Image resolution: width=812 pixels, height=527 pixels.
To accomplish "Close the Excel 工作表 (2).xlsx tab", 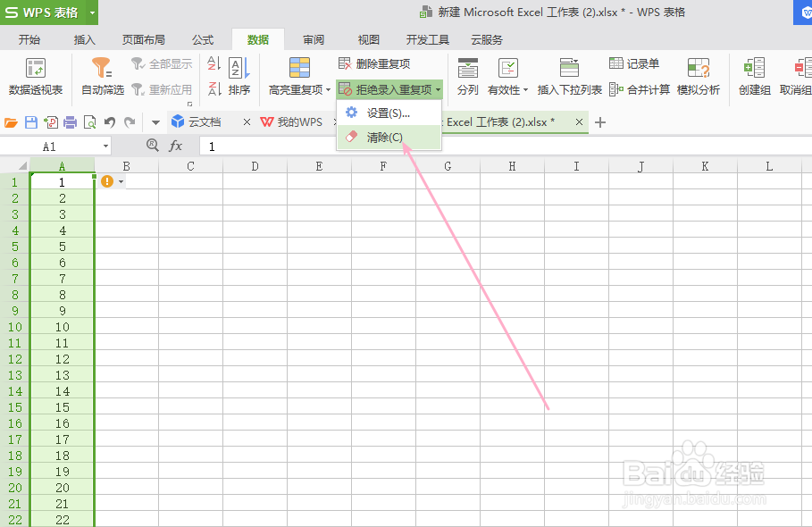I will (579, 122).
